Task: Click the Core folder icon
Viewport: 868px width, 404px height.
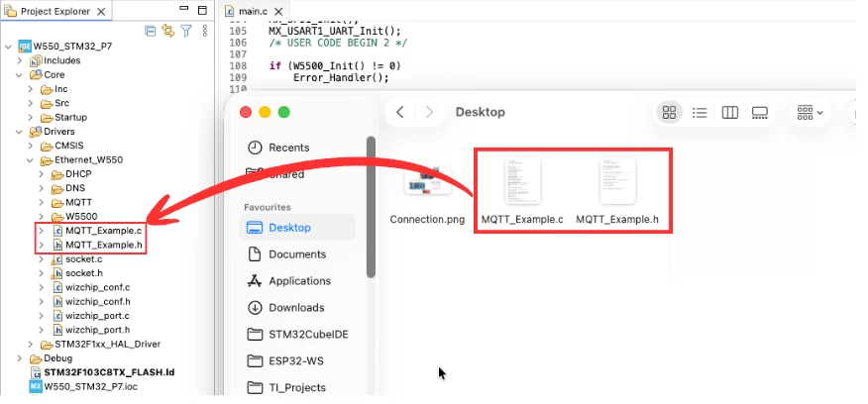Action: click(36, 74)
